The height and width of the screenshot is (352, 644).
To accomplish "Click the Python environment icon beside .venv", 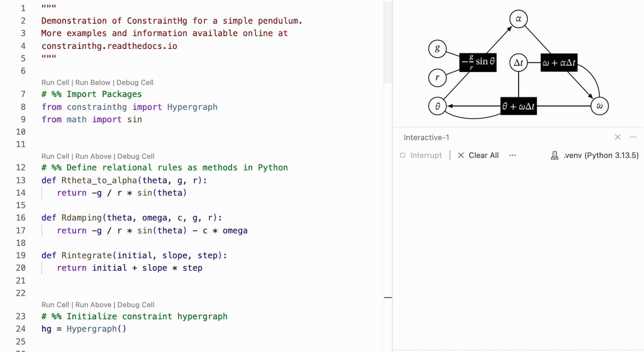I will [x=554, y=155].
